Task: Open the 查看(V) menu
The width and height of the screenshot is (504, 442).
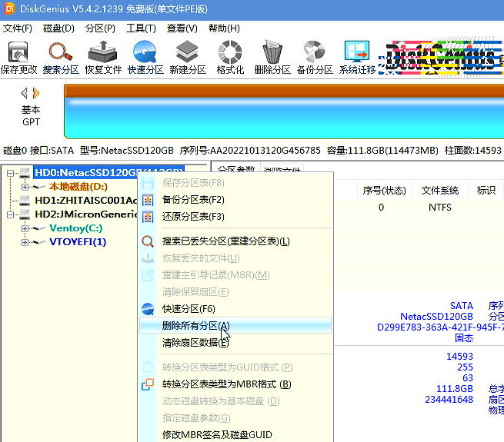Action: 182,28
